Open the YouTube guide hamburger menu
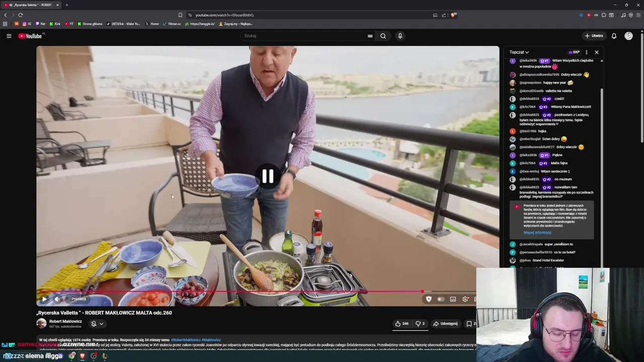Viewport: 644px width, 362px height. pyautogui.click(x=9, y=36)
